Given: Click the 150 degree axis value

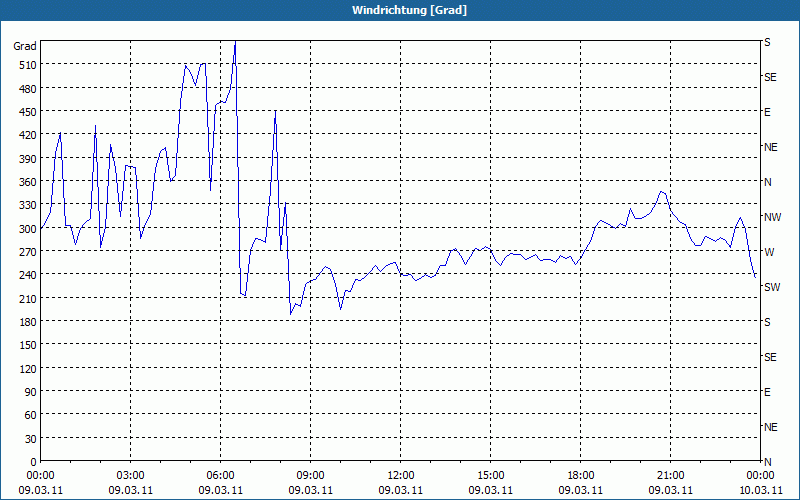Looking at the screenshot, I should [28, 345].
